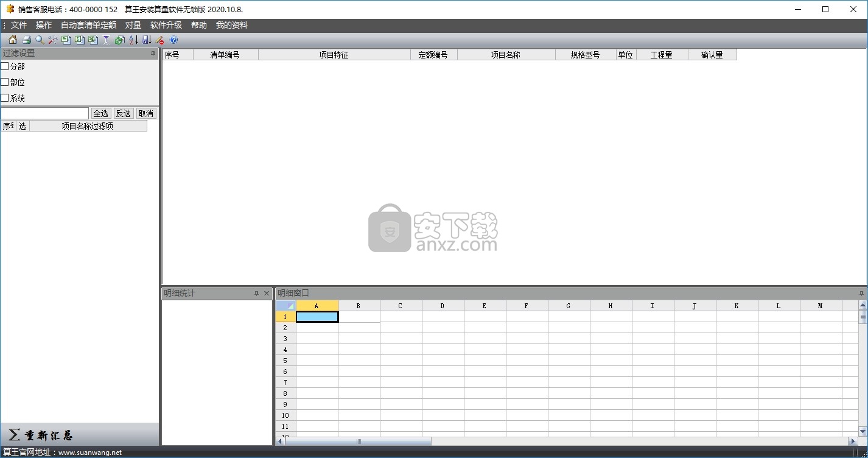The width and height of the screenshot is (868, 458).
Task: Click the 取消 button
Action: 146,113
